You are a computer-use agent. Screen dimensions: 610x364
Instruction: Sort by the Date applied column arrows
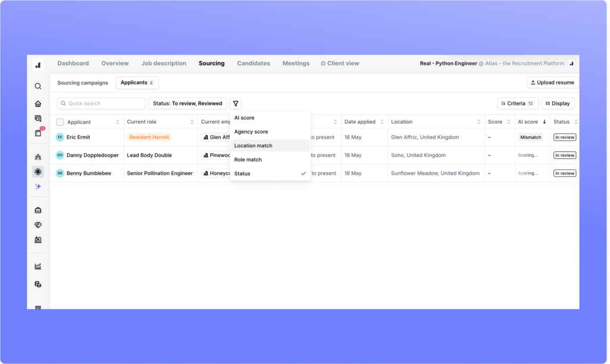click(x=382, y=122)
